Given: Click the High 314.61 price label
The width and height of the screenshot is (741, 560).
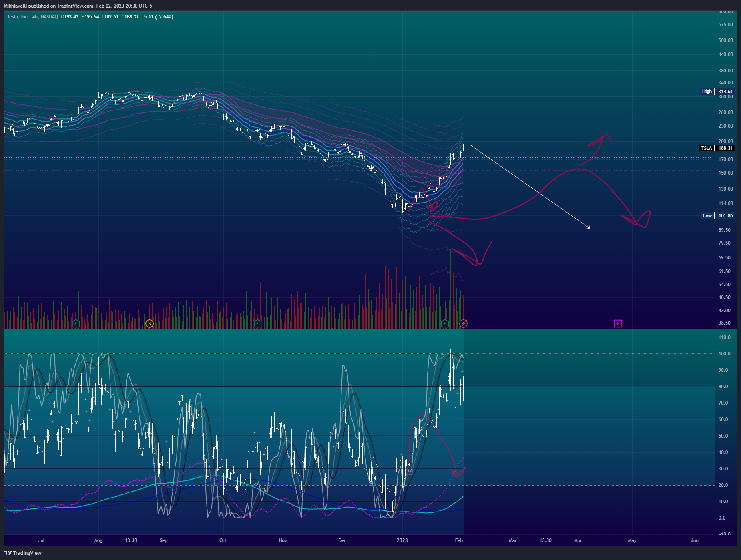Looking at the screenshot, I should pos(718,91).
